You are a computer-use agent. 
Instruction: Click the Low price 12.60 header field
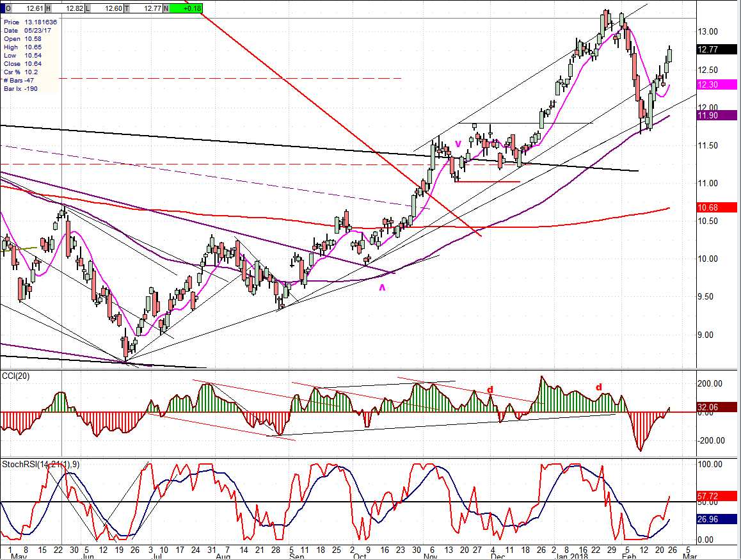(106, 8)
